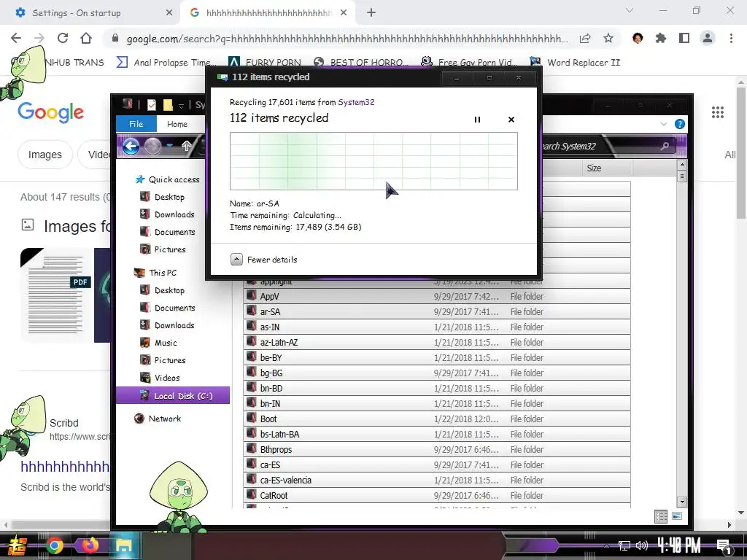747x560 pixels.
Task: Share this page from address bar
Action: tap(585, 38)
